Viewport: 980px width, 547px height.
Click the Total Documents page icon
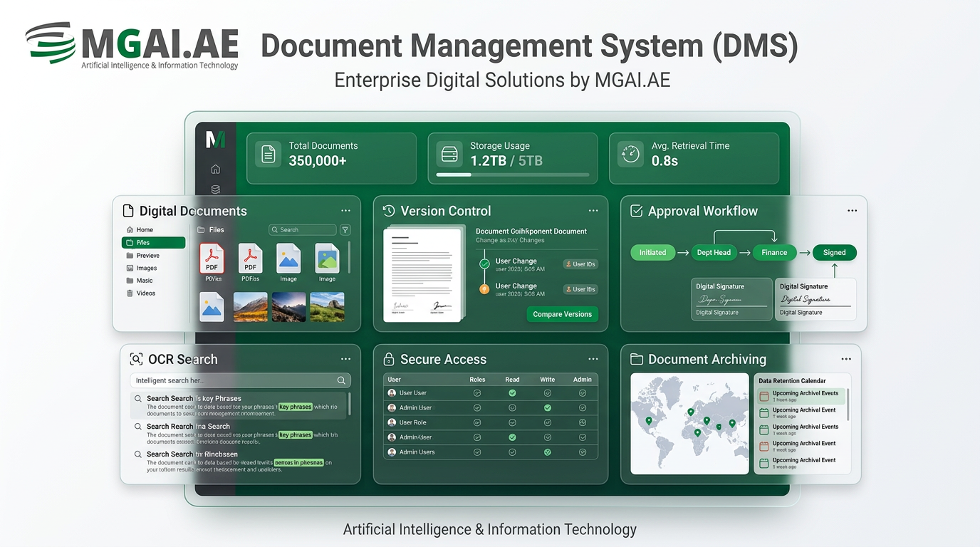[x=269, y=154]
